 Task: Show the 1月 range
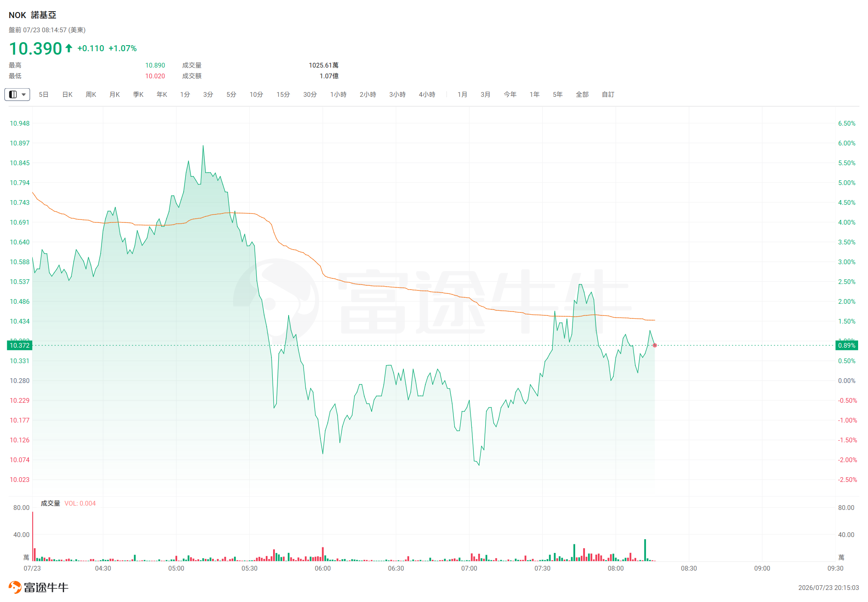pos(462,94)
